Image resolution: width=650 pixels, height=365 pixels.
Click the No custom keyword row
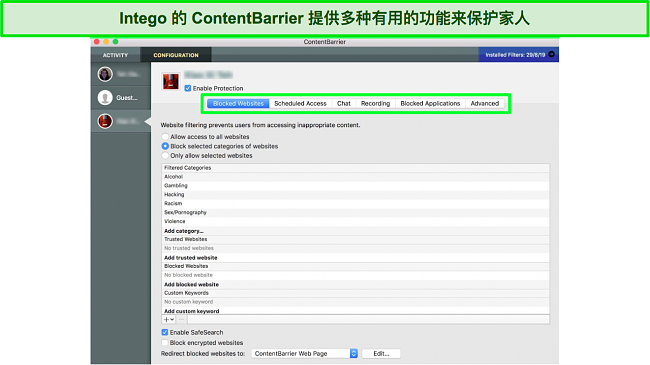(356, 302)
